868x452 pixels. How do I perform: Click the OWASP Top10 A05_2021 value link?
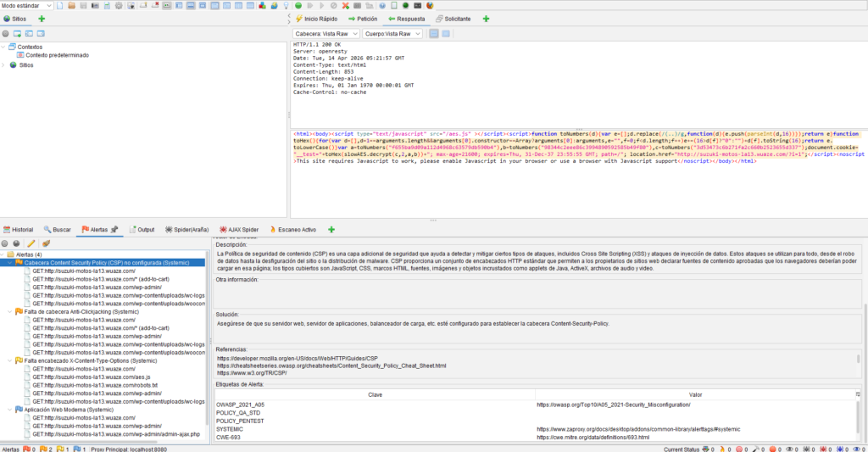pyautogui.click(x=614, y=405)
